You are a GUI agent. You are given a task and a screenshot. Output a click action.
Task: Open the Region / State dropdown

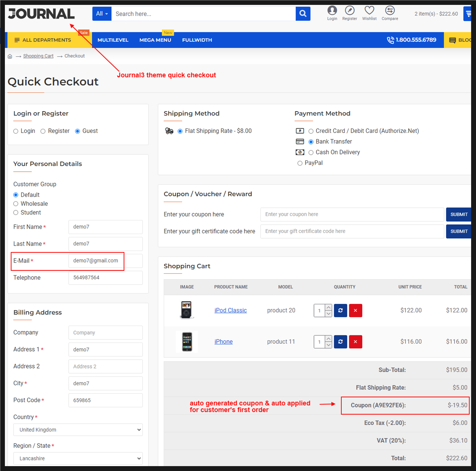point(78,458)
